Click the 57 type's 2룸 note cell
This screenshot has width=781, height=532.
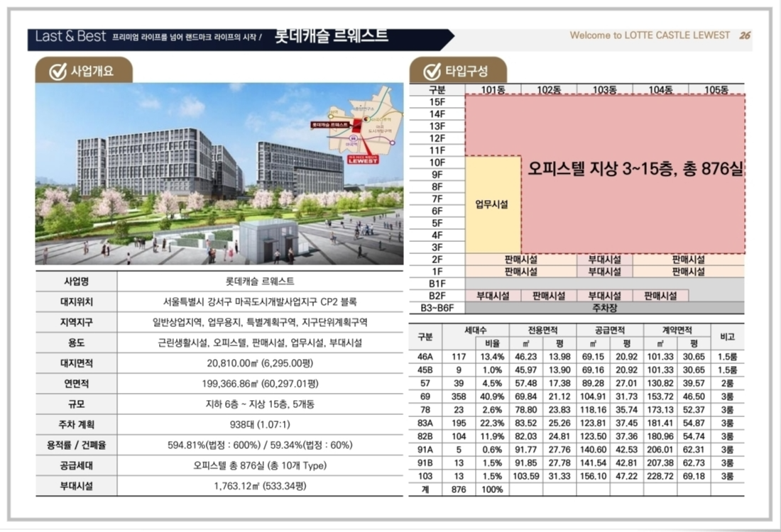click(727, 383)
